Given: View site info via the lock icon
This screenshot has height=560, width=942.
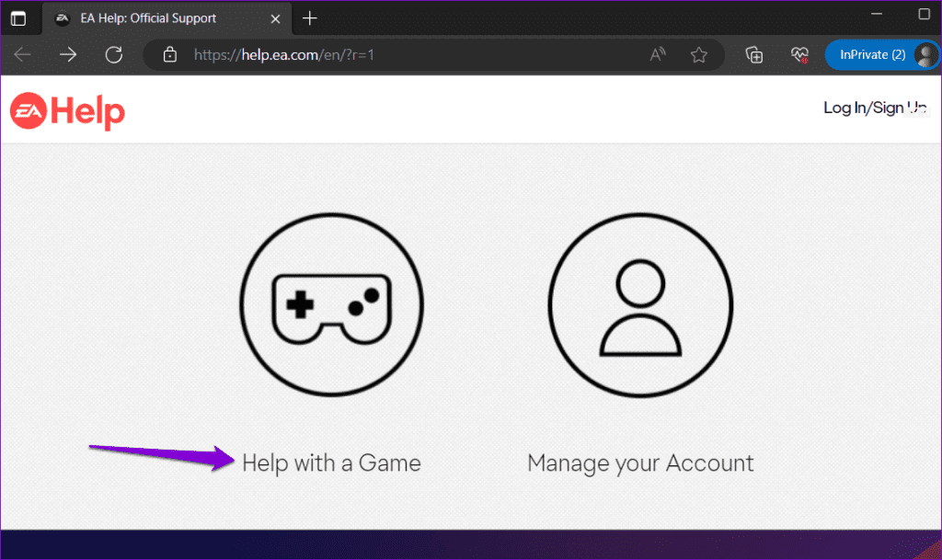Looking at the screenshot, I should 170,54.
